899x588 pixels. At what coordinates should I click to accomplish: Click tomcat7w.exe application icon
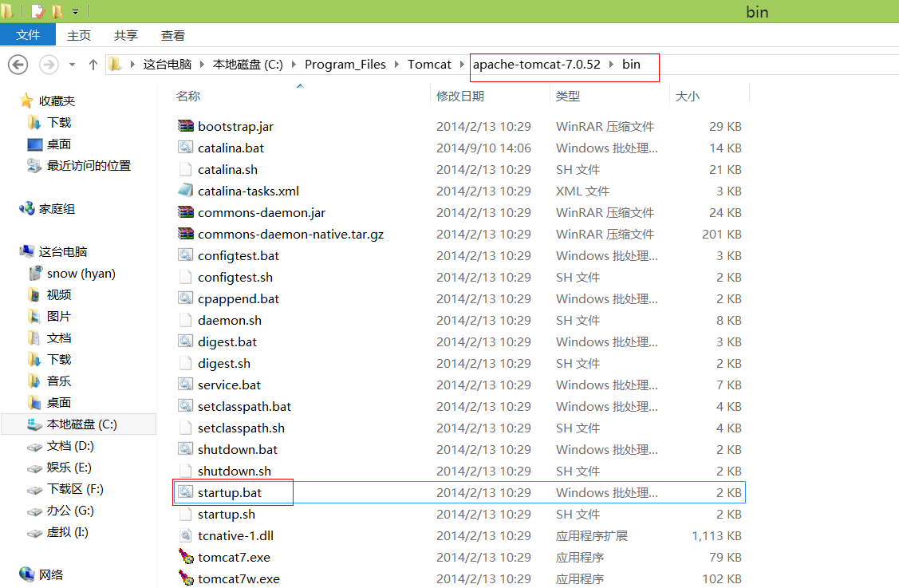coord(185,578)
